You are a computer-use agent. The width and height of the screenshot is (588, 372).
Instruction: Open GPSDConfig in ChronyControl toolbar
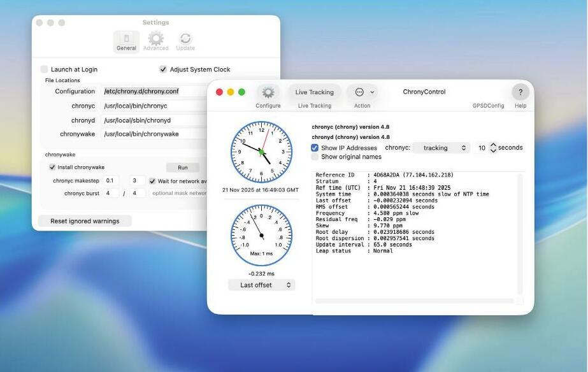[x=488, y=106]
